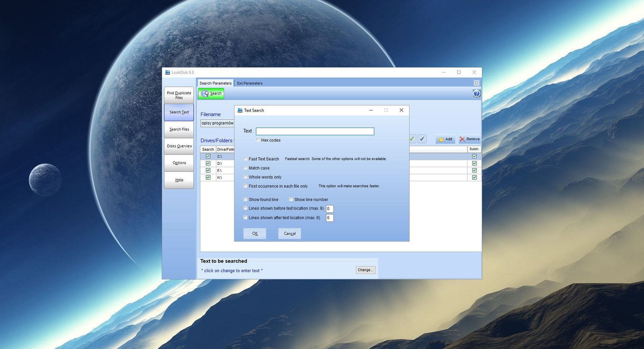The width and height of the screenshot is (644, 349).
Task: Switch to the Ext.Parameters tab
Action: tap(250, 83)
